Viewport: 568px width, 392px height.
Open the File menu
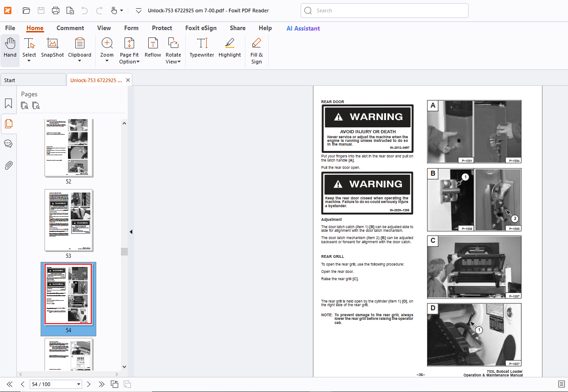[10, 28]
